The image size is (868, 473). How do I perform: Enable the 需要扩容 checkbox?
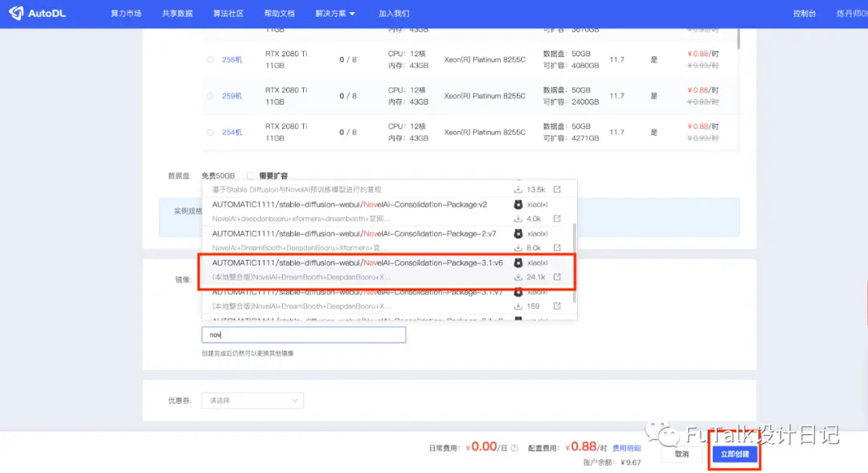[x=251, y=175]
